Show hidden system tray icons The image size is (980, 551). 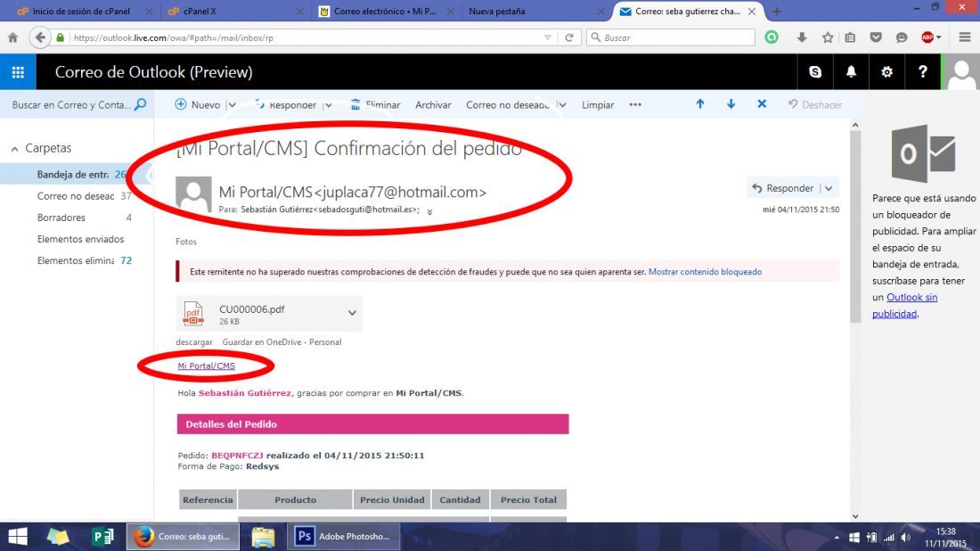point(837,538)
